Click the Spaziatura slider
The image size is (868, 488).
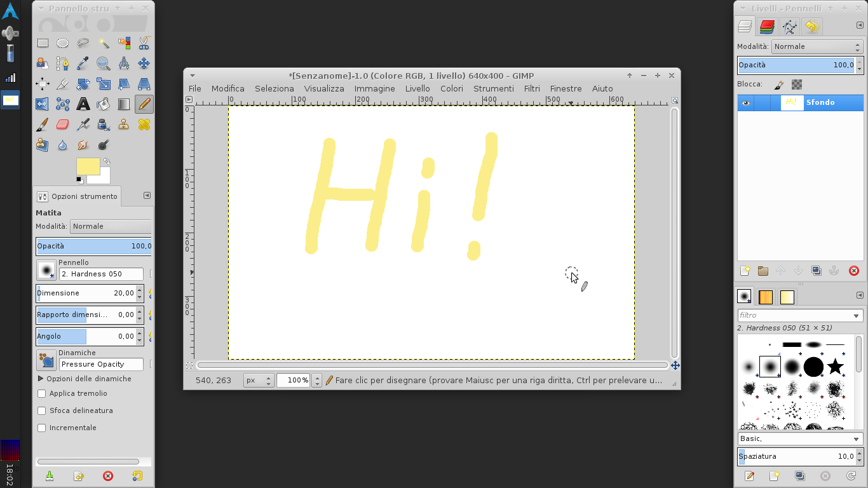(797, 456)
